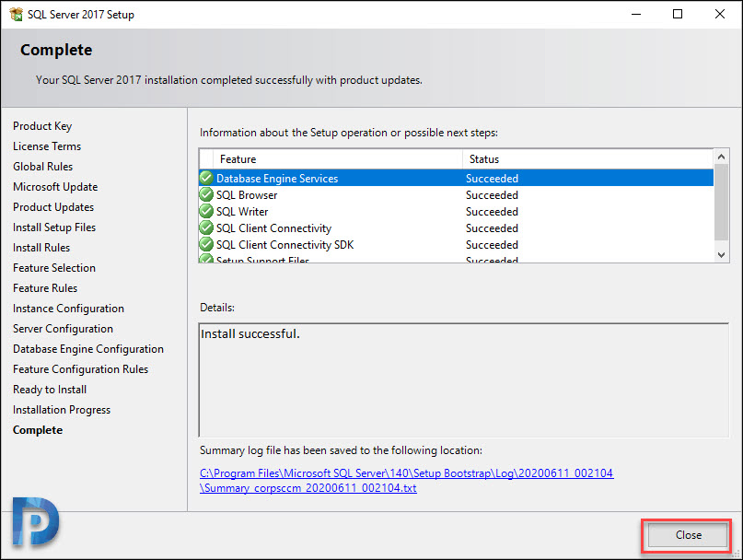Click check icon next to SQL Client Connectivity SDK

[x=206, y=244]
